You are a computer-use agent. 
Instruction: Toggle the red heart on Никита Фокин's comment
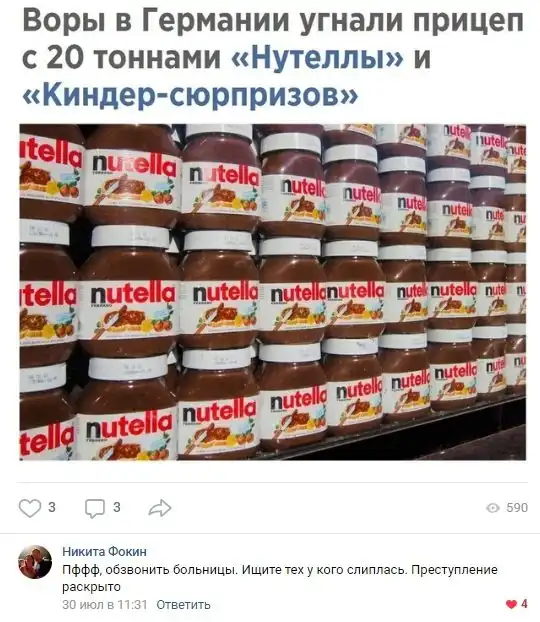[511, 604]
